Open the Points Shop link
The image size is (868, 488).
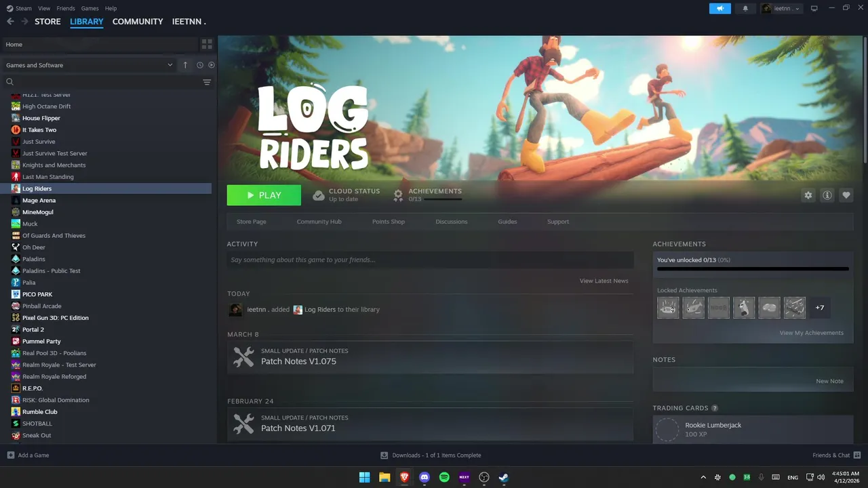[x=389, y=222]
